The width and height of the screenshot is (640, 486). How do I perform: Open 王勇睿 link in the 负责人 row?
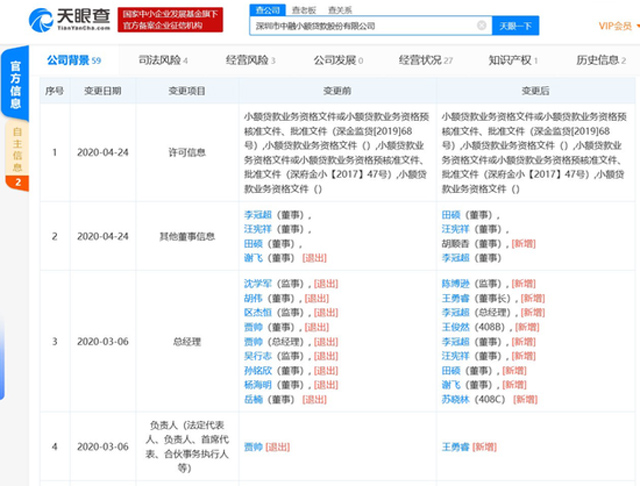(456, 447)
